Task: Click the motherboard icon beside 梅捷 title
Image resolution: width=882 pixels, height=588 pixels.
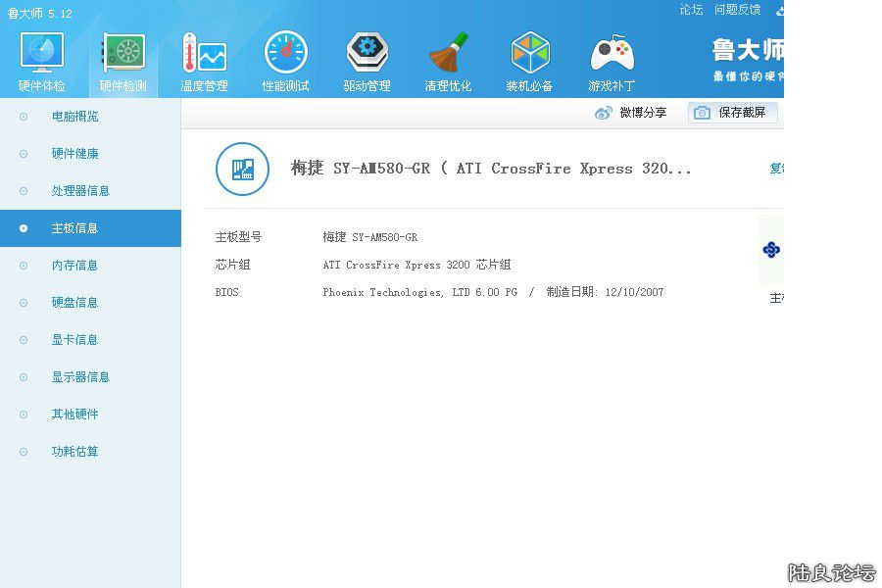Action: (x=242, y=169)
